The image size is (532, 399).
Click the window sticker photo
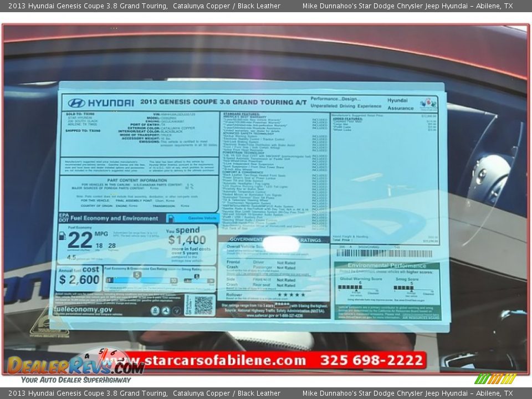tap(265, 199)
